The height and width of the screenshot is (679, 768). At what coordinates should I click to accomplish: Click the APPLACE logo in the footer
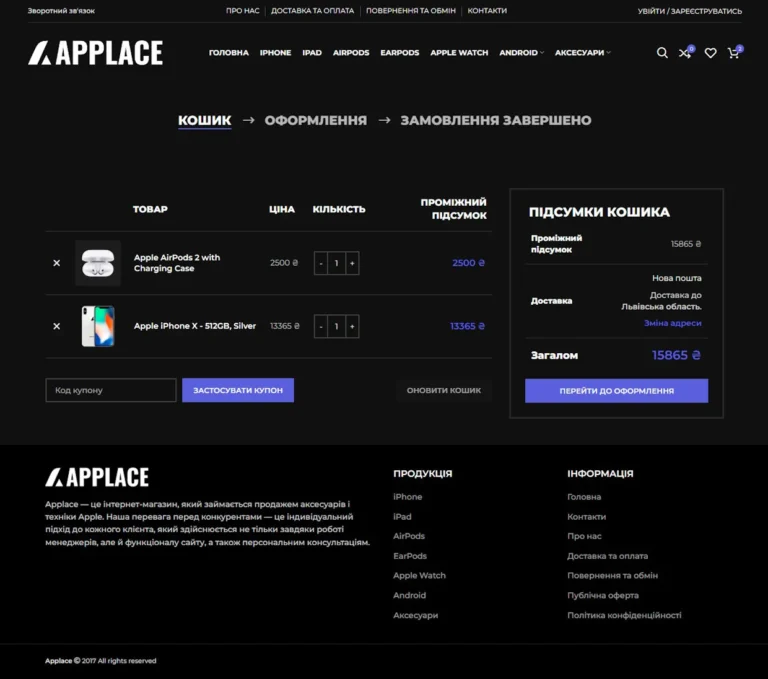pyautogui.click(x=97, y=477)
